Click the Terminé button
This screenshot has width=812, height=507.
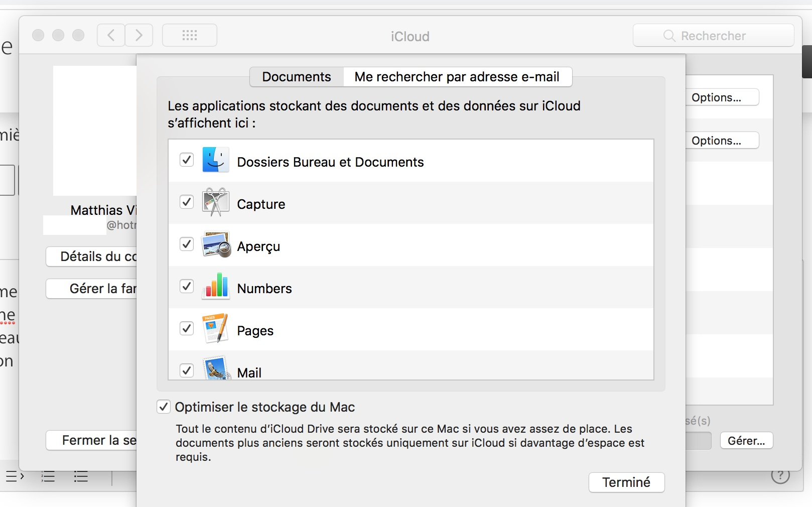point(626,482)
